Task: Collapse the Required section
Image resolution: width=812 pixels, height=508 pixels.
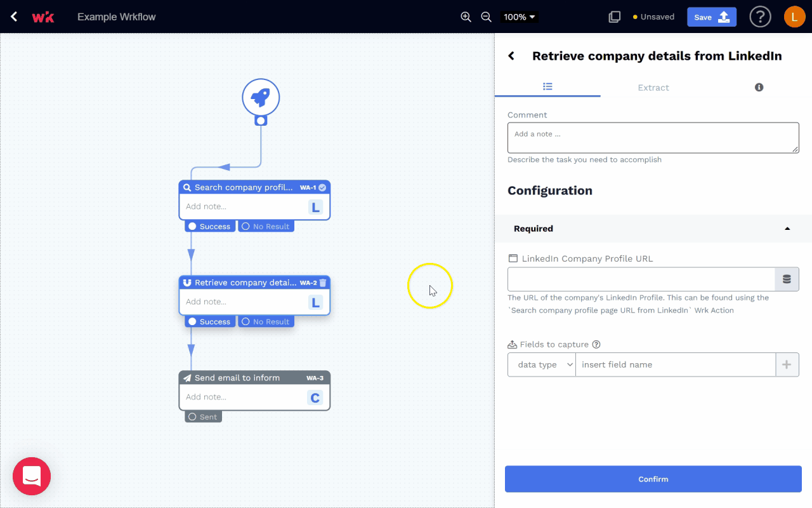Action: (x=653, y=229)
